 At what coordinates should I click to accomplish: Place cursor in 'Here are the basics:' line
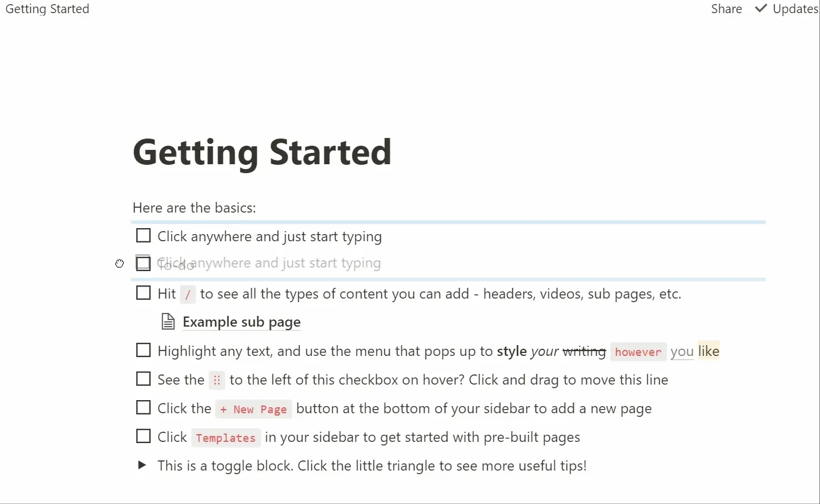(194, 208)
